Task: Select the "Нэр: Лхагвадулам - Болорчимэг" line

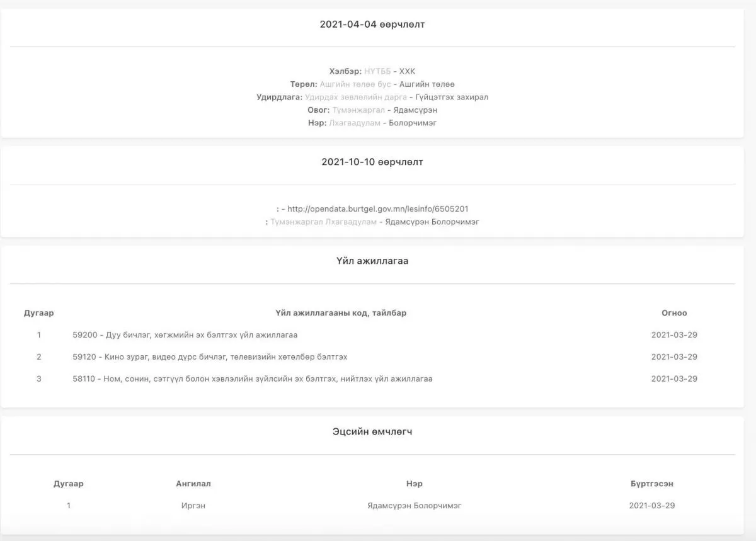Action: (x=372, y=123)
